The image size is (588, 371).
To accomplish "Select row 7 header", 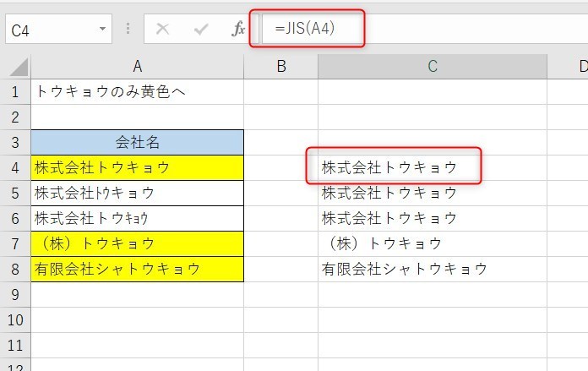I will pos(15,244).
